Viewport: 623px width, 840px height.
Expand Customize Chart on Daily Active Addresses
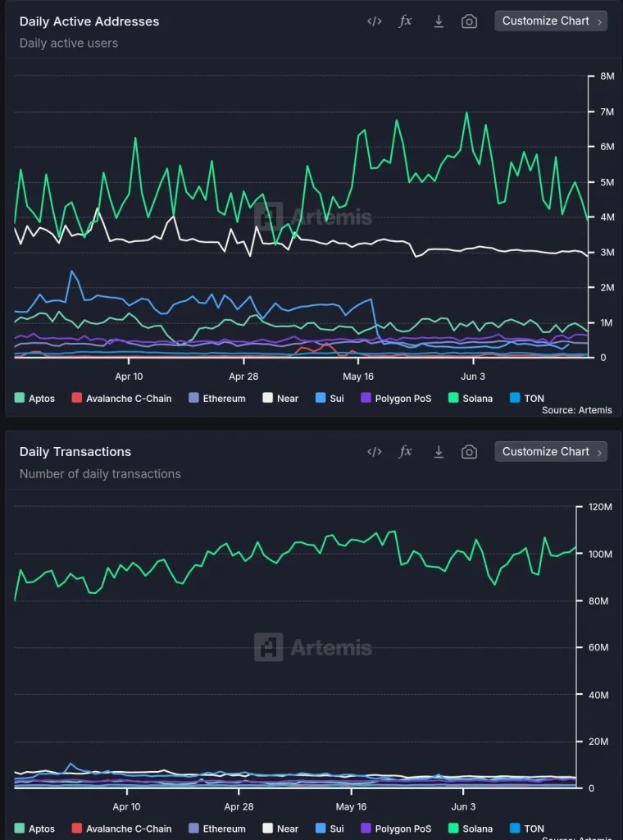click(x=551, y=21)
